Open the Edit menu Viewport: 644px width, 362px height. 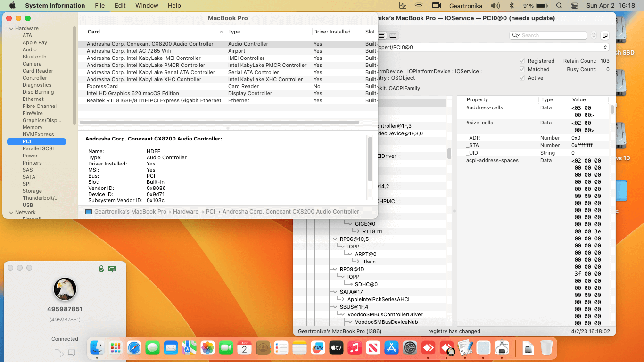(x=120, y=6)
